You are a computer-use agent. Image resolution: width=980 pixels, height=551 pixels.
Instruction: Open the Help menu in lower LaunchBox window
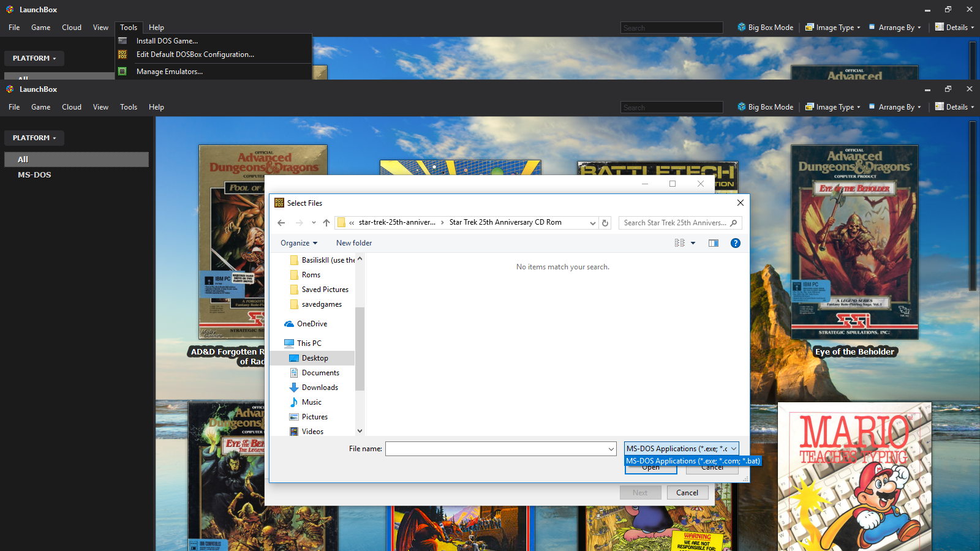point(156,107)
